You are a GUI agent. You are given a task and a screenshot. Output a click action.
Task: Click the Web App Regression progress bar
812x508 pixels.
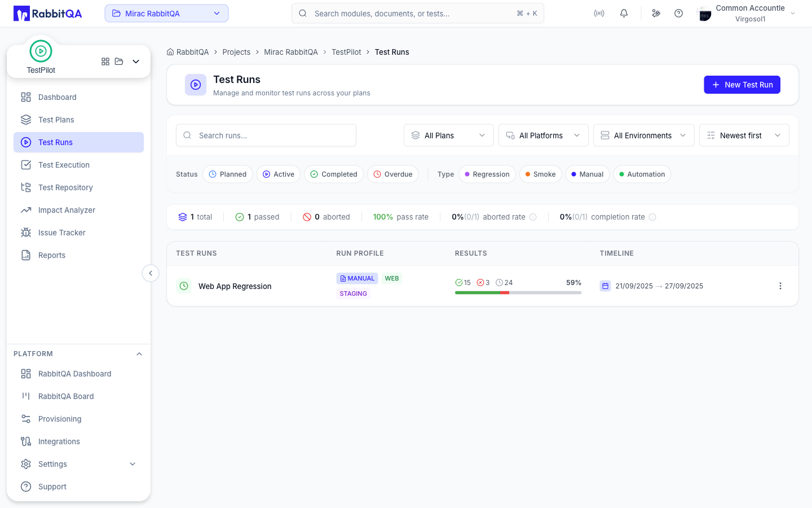tap(518, 292)
